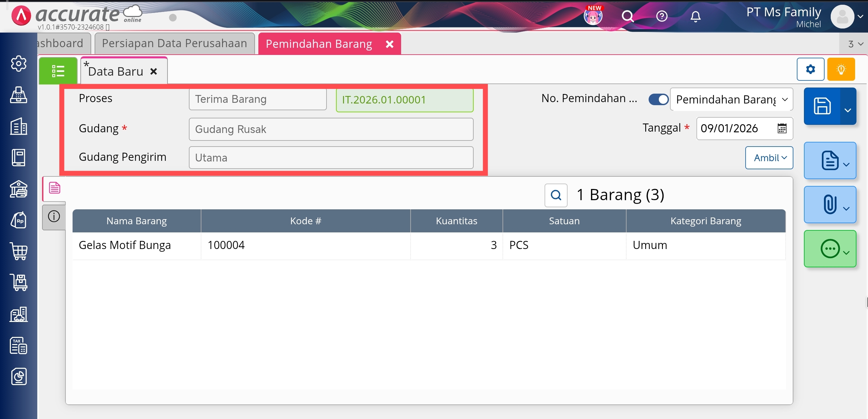Switch to Persiapan Data Perusahaan tab
Screen dimensions: 868x419
[x=175, y=43]
